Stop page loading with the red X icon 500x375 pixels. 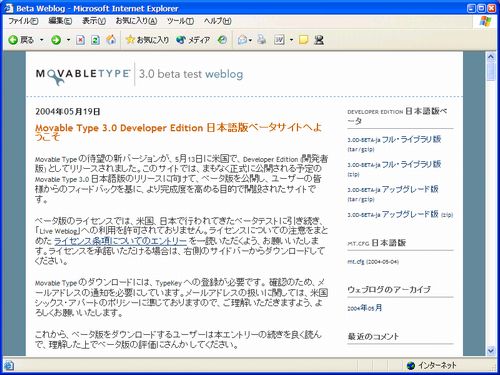pyautogui.click(x=80, y=40)
